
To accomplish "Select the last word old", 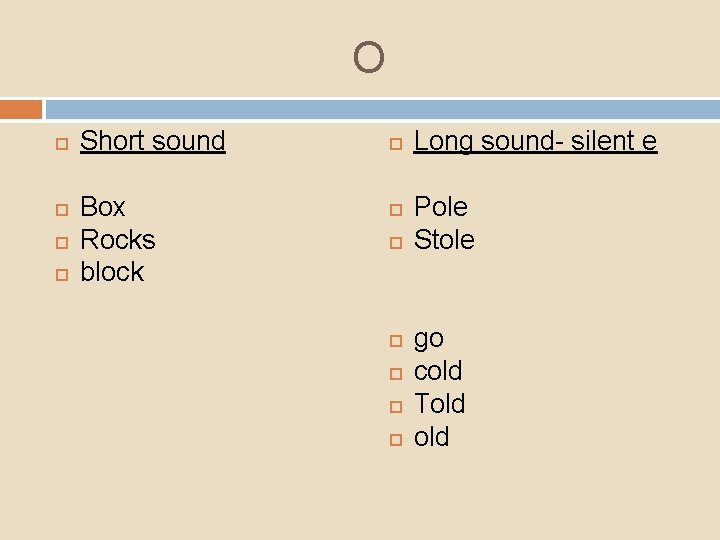I will point(431,437).
